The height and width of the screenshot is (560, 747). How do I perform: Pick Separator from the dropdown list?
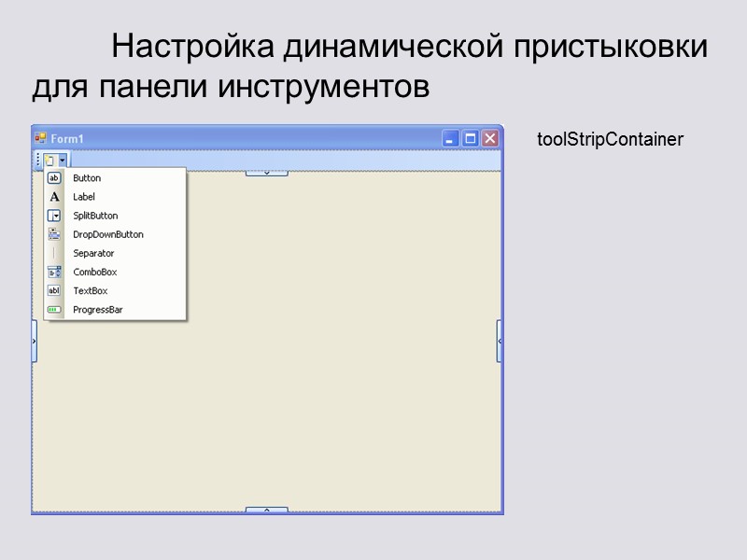coord(115,253)
